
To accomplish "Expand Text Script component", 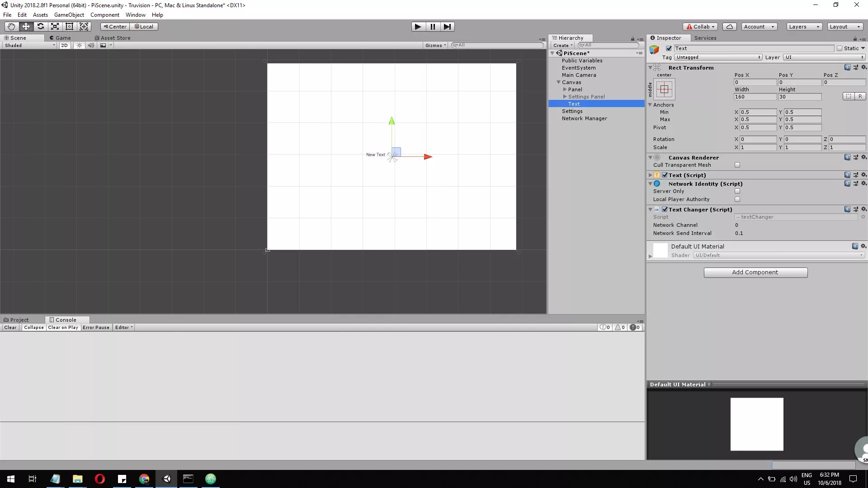I will point(650,175).
